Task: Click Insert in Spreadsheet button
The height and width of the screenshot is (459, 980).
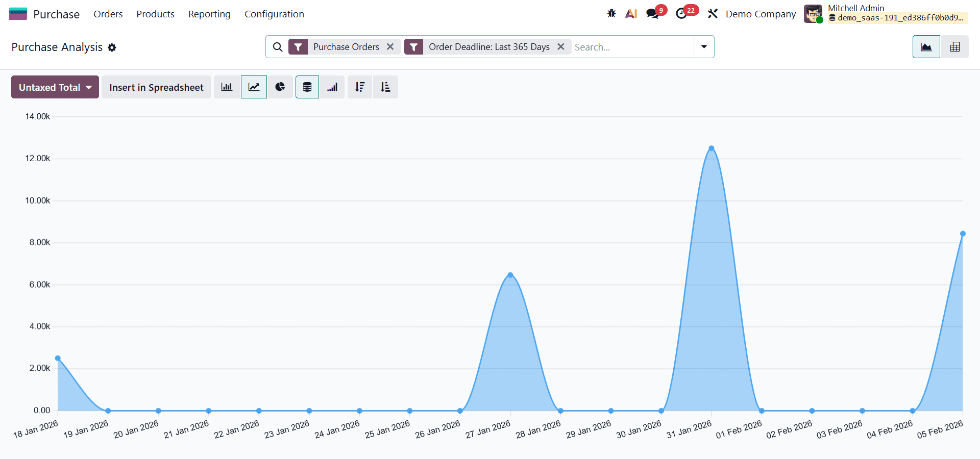Action: click(156, 87)
